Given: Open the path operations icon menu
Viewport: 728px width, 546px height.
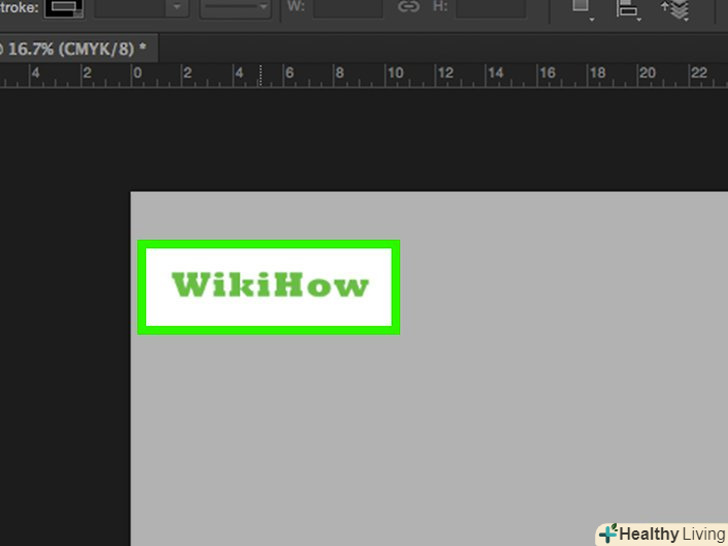Looking at the screenshot, I should pos(582,9).
